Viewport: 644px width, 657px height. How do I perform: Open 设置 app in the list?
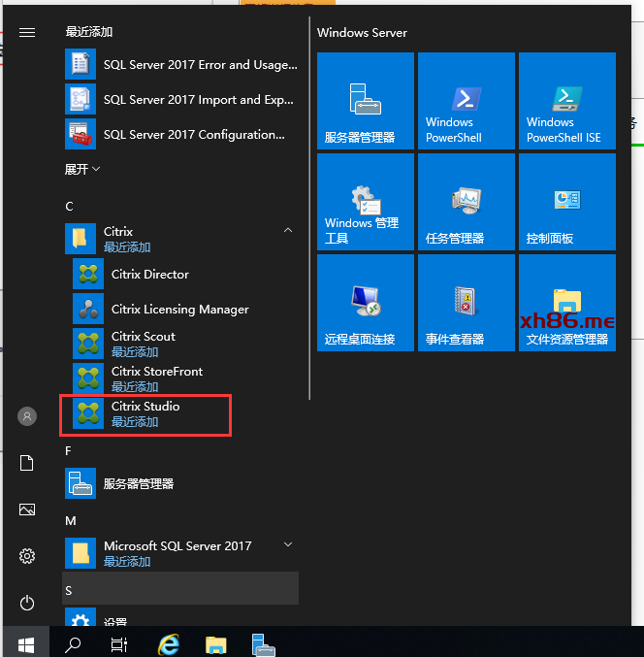pyautogui.click(x=181, y=617)
